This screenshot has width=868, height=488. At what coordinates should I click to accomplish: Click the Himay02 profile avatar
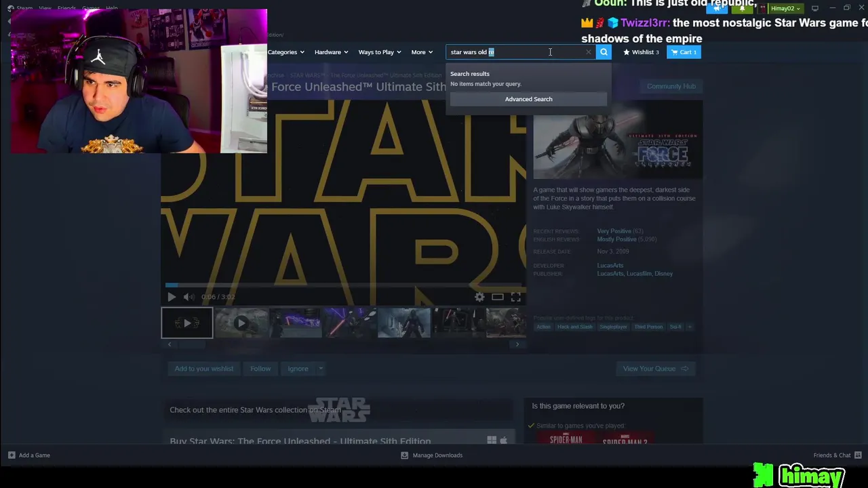point(763,8)
